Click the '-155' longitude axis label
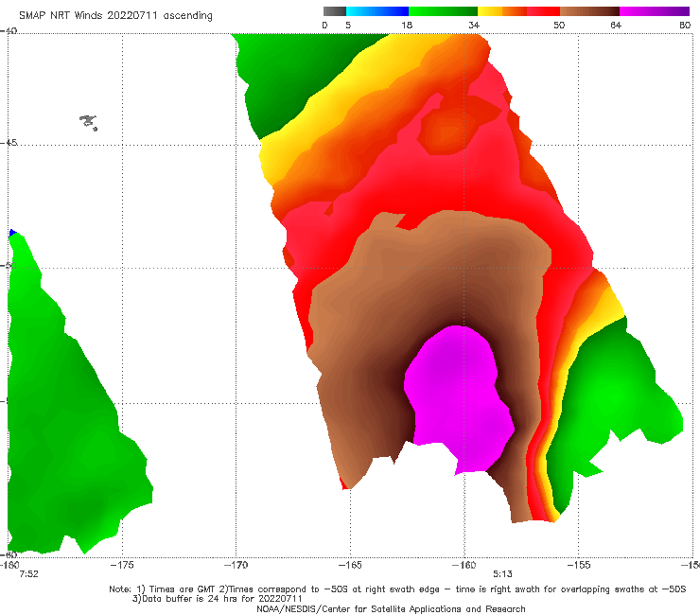Viewport: 700px width, 615px height. coord(578,565)
